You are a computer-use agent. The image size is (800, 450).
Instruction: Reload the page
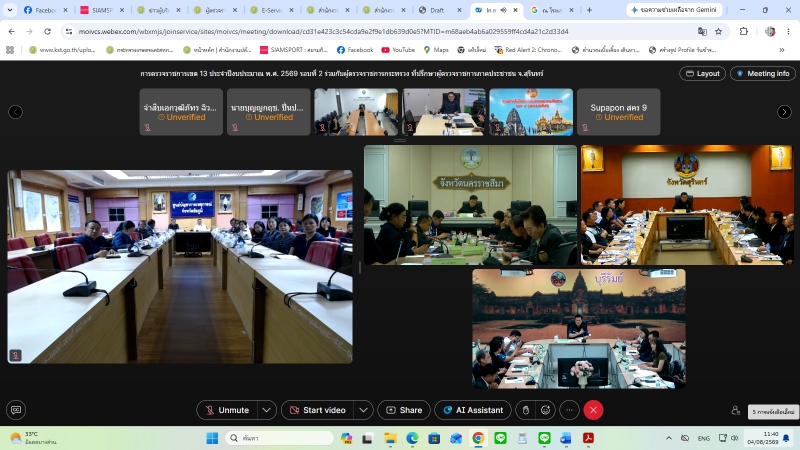point(47,32)
